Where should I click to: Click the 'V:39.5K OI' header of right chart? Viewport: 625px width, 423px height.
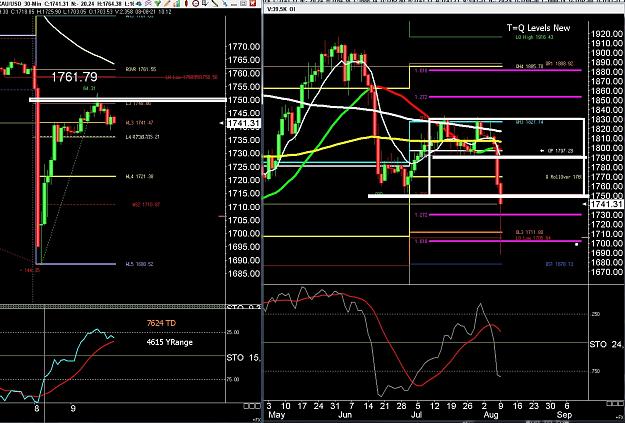click(x=281, y=9)
